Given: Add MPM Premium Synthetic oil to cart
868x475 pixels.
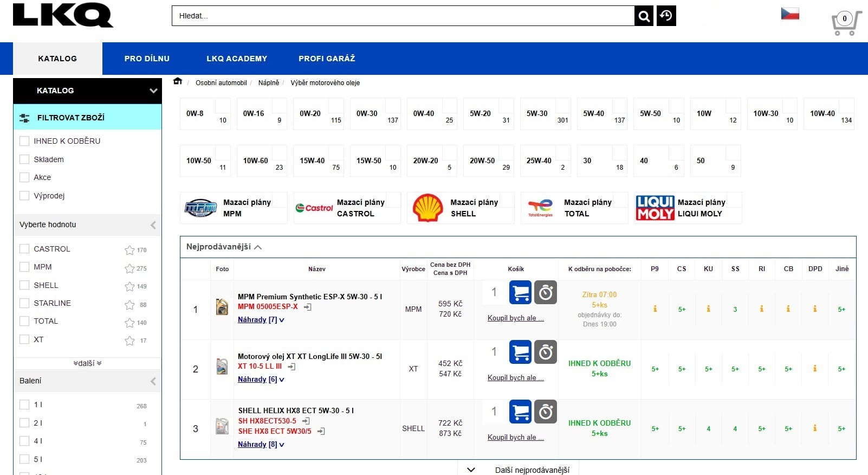Looking at the screenshot, I should [520, 293].
